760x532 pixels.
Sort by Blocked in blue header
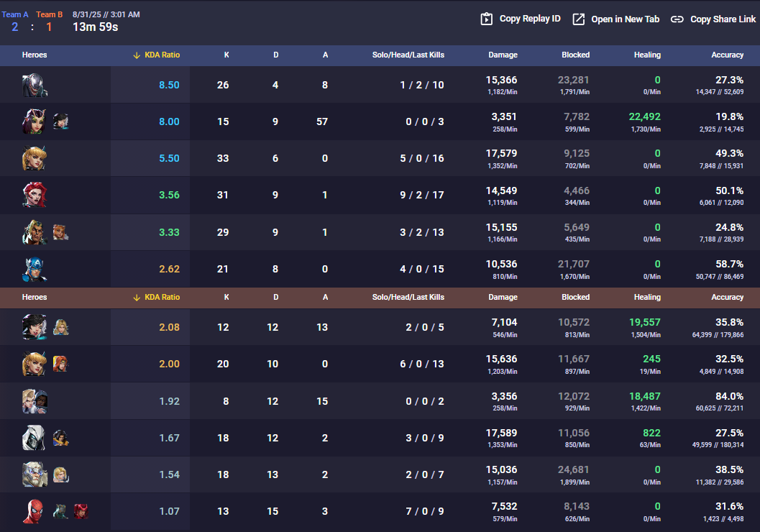click(575, 55)
